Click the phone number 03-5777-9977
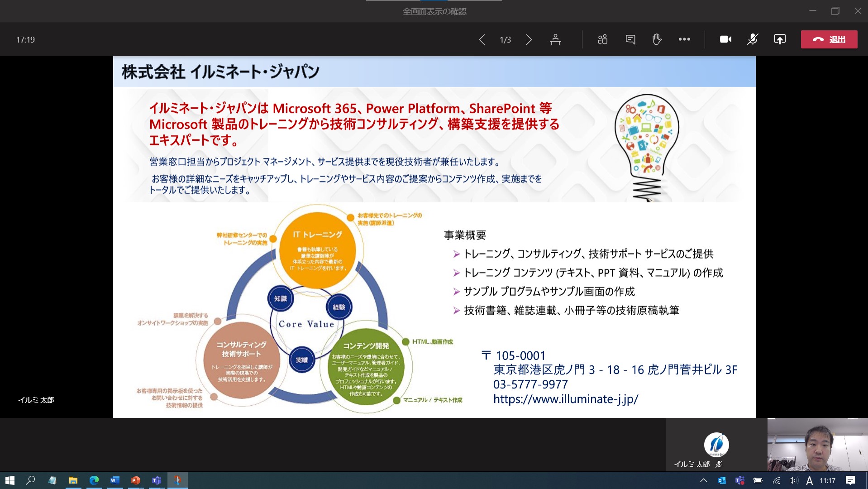868x489 pixels. point(530,384)
